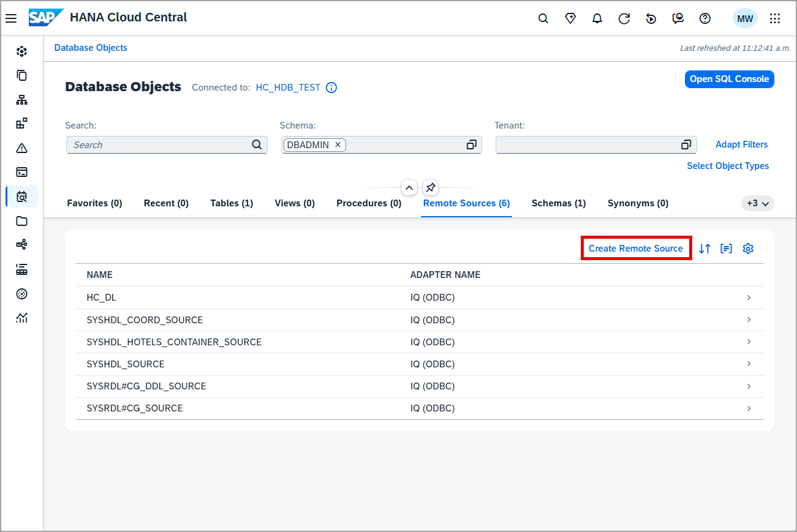The height and width of the screenshot is (532, 797).
Task: Click the SAP logo
Action: (x=46, y=18)
